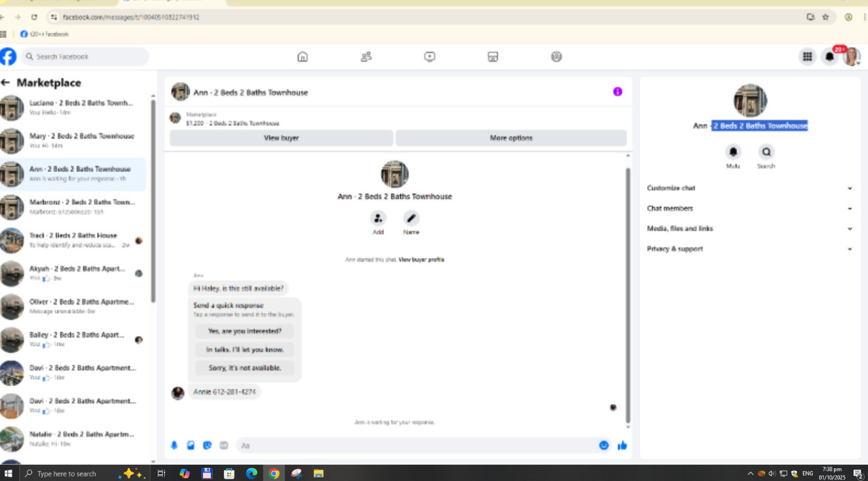This screenshot has height=481, width=868.
Task: Click the Add people icon in chat
Action: 378,218
